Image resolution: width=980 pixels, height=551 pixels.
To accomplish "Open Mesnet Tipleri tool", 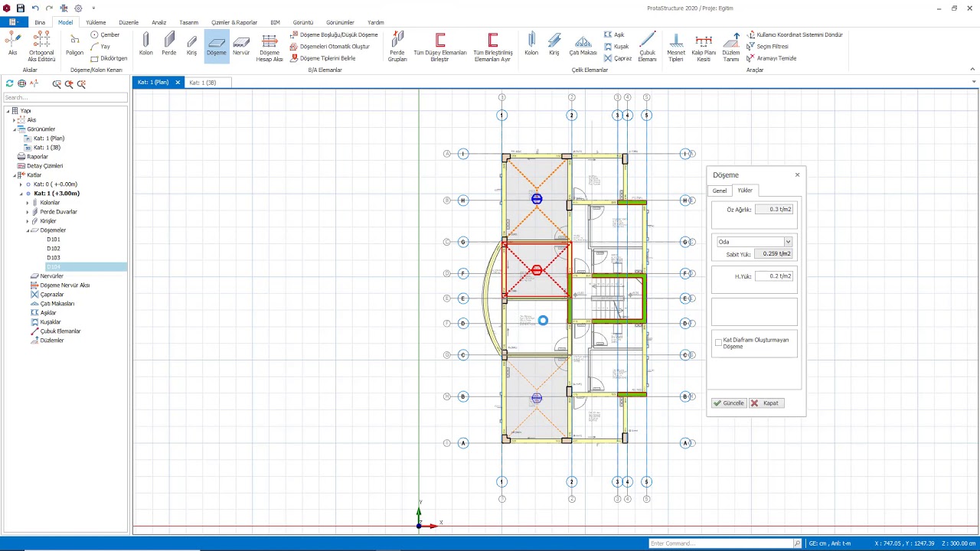I will coord(675,47).
